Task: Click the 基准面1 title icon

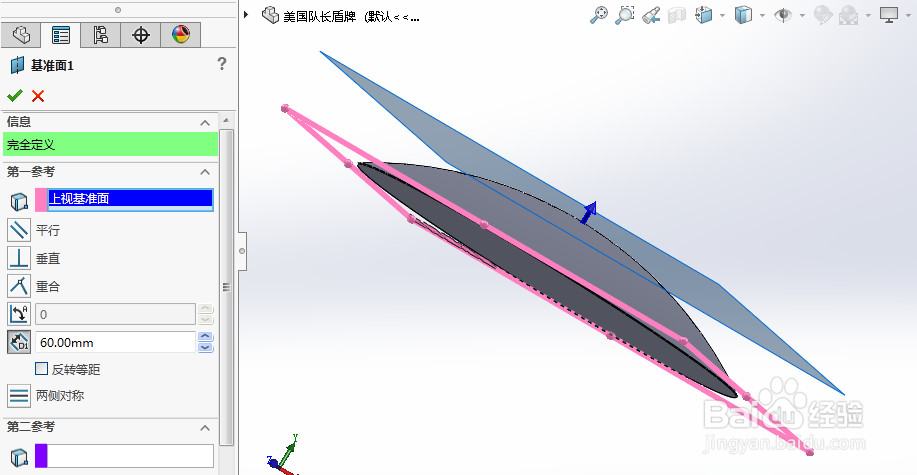Action: tap(17, 65)
